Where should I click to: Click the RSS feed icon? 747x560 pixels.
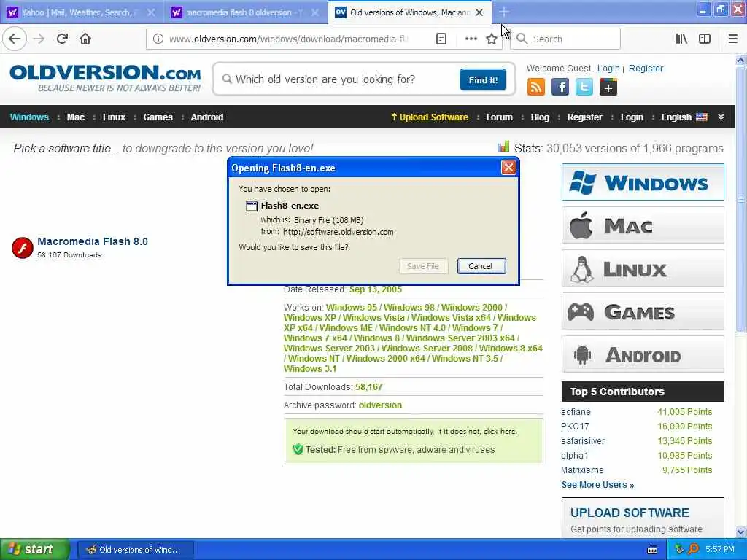[x=536, y=87]
